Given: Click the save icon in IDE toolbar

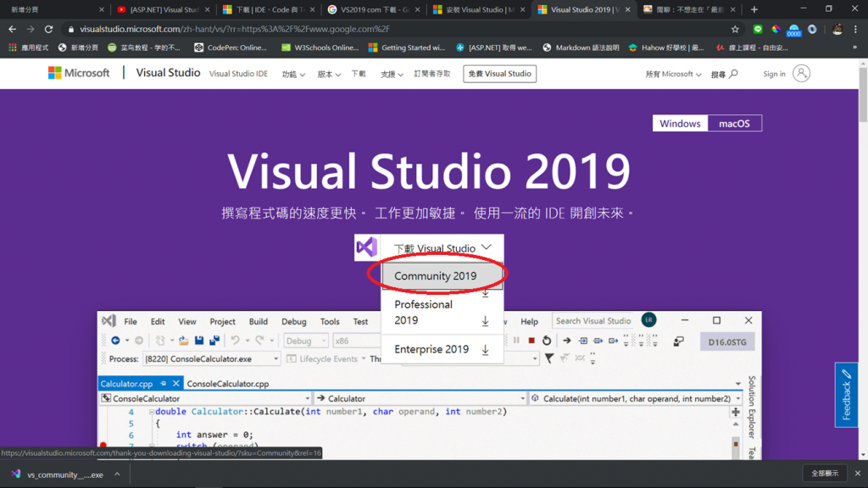Looking at the screenshot, I should (199, 341).
